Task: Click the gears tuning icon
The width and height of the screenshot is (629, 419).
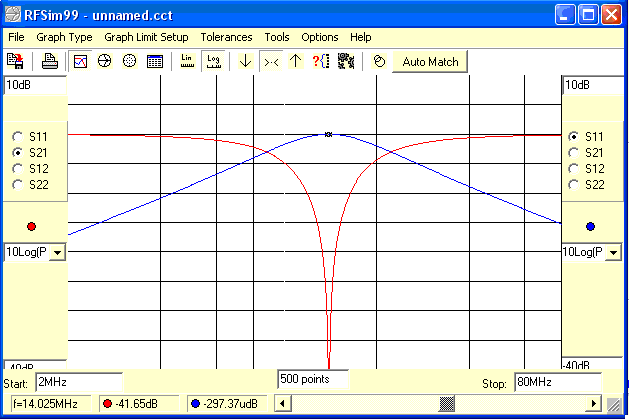Action: 346,61
